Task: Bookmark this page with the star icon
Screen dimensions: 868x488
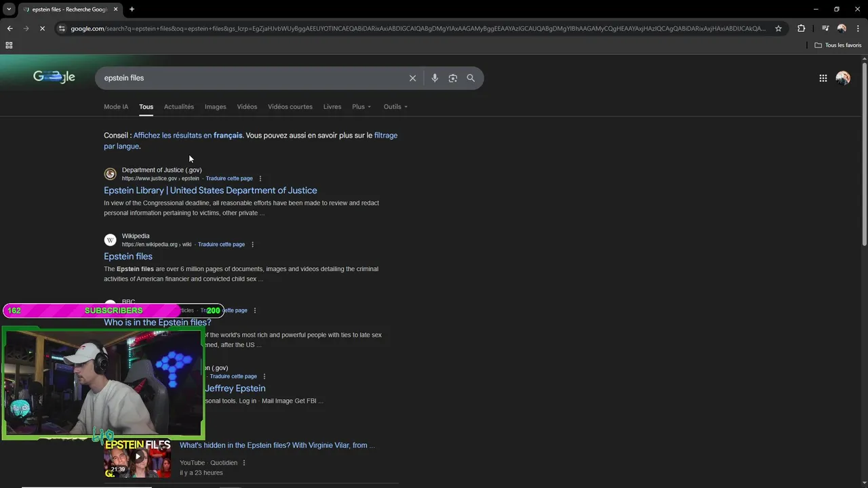Action: pos(778,28)
